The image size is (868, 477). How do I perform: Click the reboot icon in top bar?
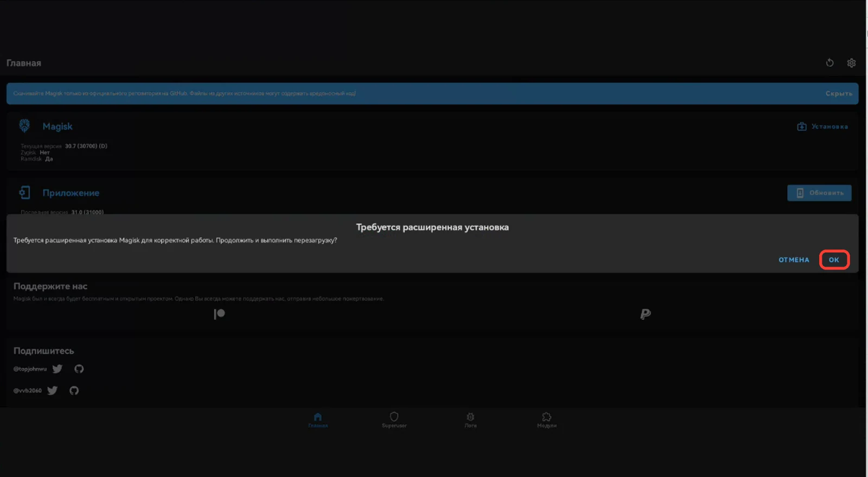coord(829,63)
